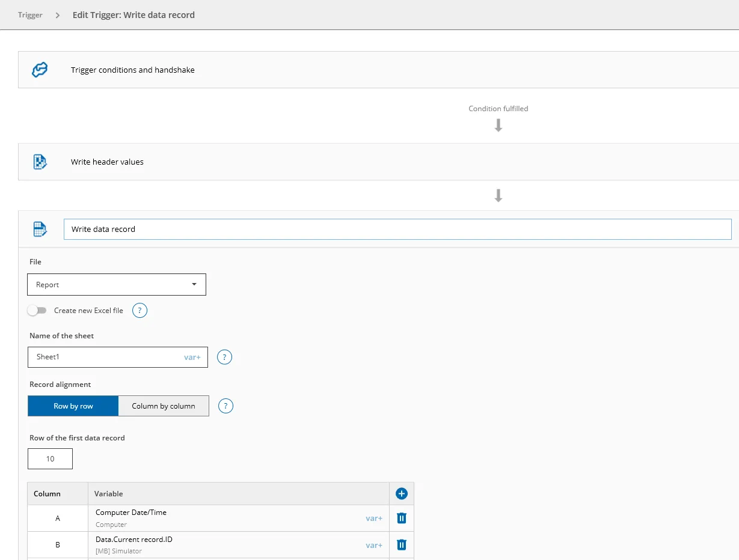Click the Write data record name field

click(397, 229)
